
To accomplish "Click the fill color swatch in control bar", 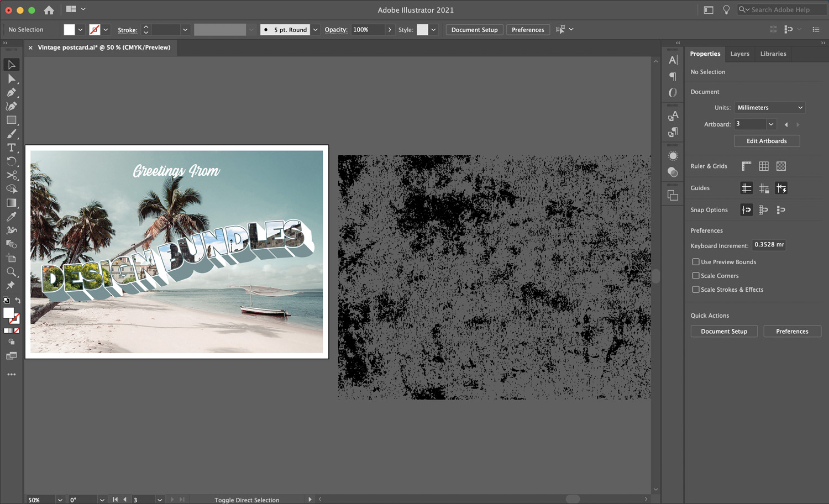I will point(69,30).
